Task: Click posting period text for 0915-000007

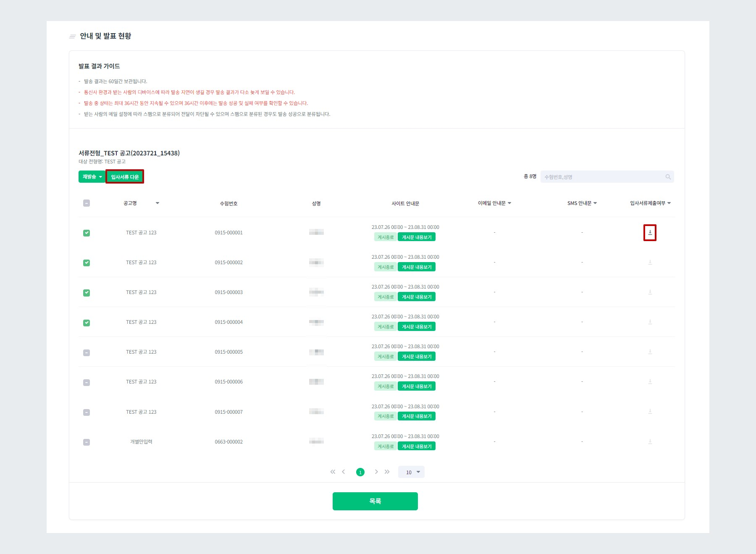Action: click(405, 407)
